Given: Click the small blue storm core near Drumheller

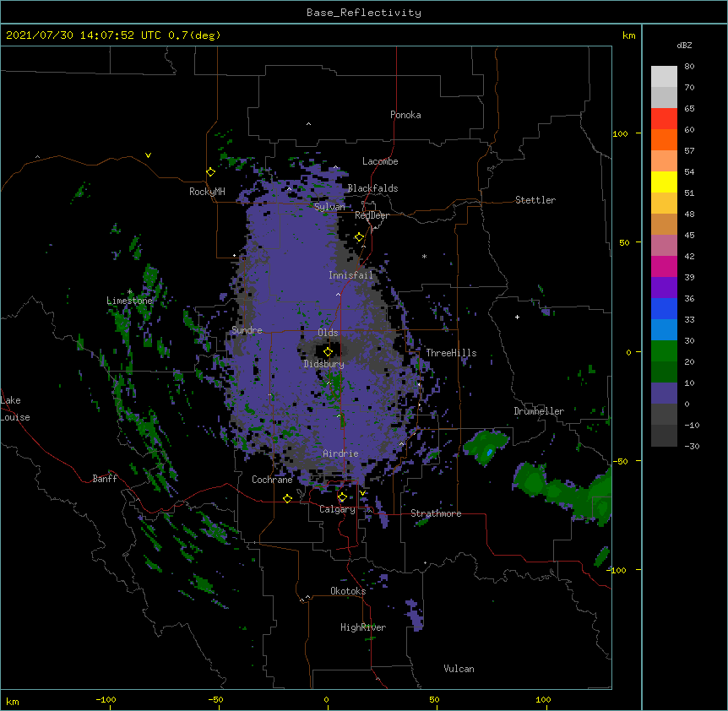Looking at the screenshot, I should point(489,452).
